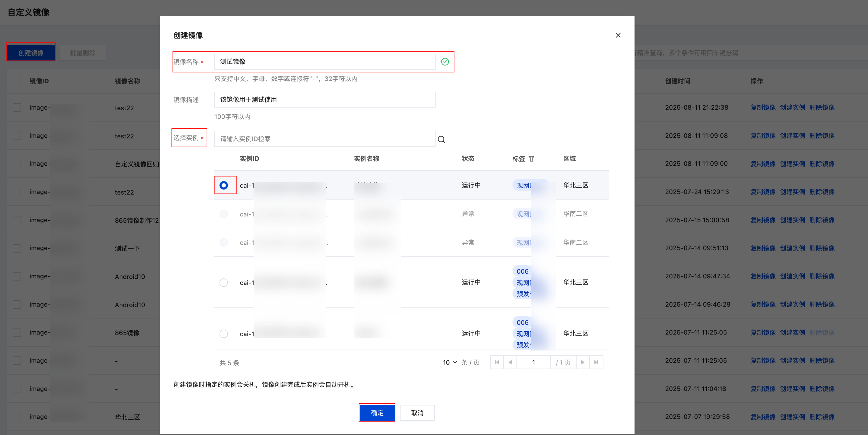Image resolution: width=868 pixels, height=435 pixels.
Task: Click 复制镜像 for image created 2025-07-24 15:29:13
Action: point(763,192)
